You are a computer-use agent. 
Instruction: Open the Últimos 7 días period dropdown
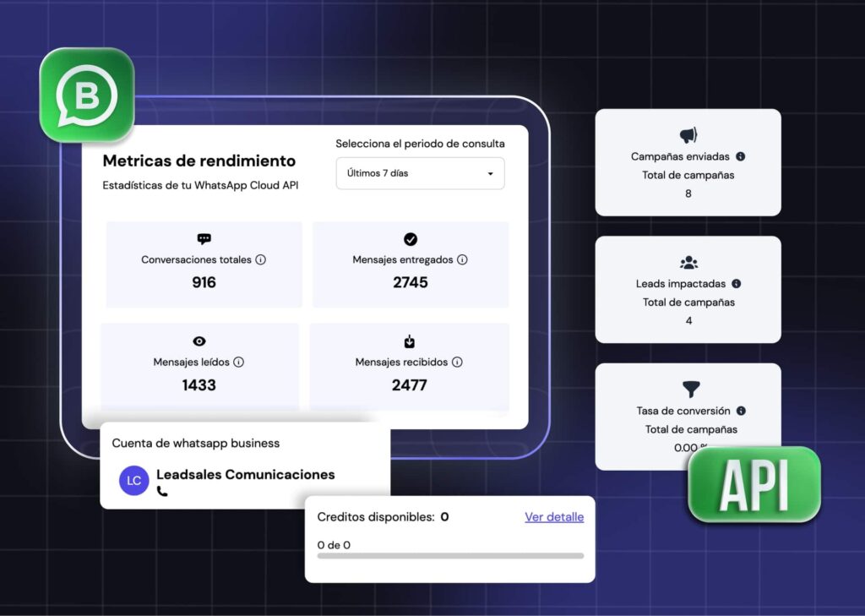(x=420, y=173)
